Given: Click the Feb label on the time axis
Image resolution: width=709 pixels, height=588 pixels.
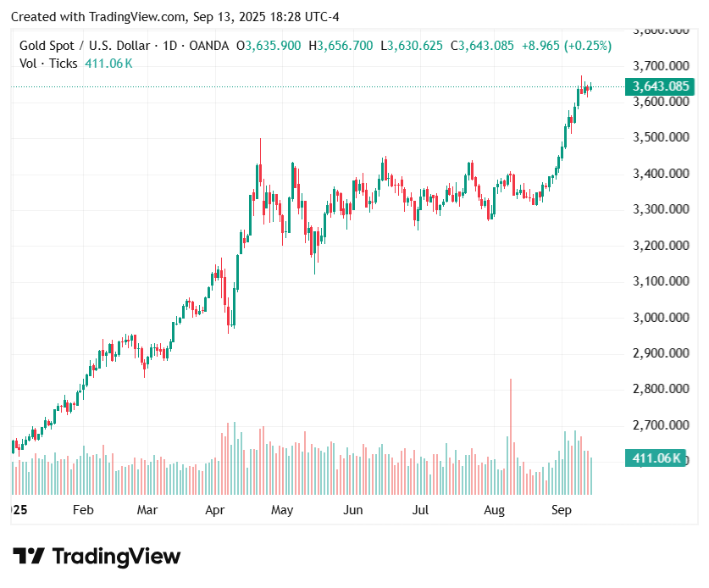Looking at the screenshot, I should 83,510.
